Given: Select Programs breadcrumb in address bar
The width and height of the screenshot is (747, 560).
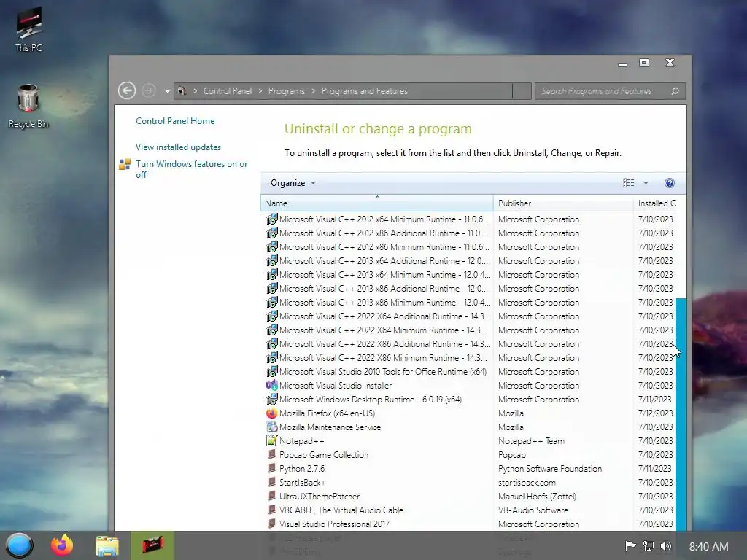Looking at the screenshot, I should click(x=286, y=91).
